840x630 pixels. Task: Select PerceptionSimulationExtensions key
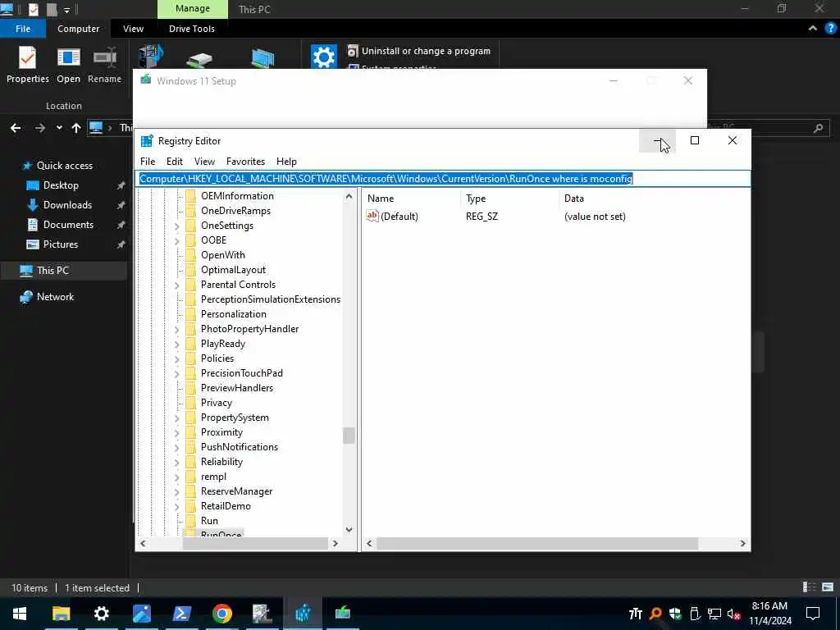pos(271,299)
